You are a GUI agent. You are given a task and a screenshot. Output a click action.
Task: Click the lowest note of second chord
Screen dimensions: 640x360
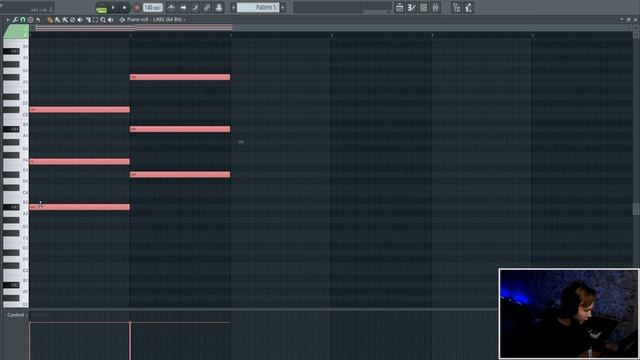(x=180, y=175)
